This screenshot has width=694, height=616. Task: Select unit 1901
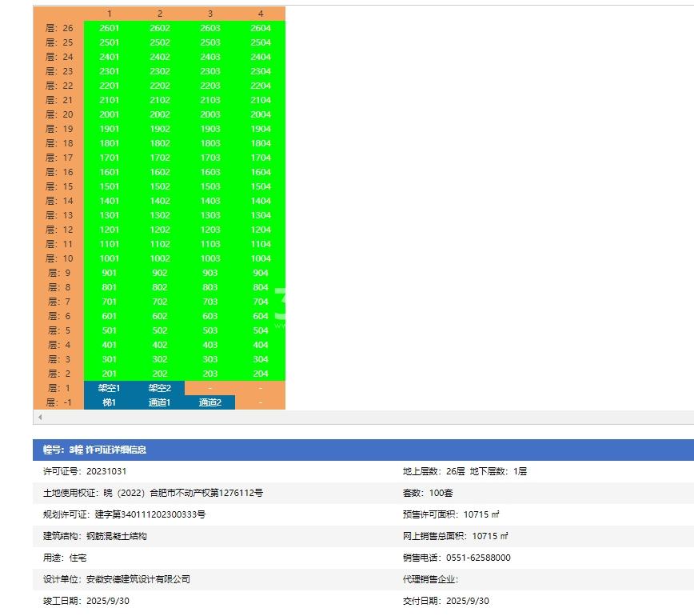109,129
